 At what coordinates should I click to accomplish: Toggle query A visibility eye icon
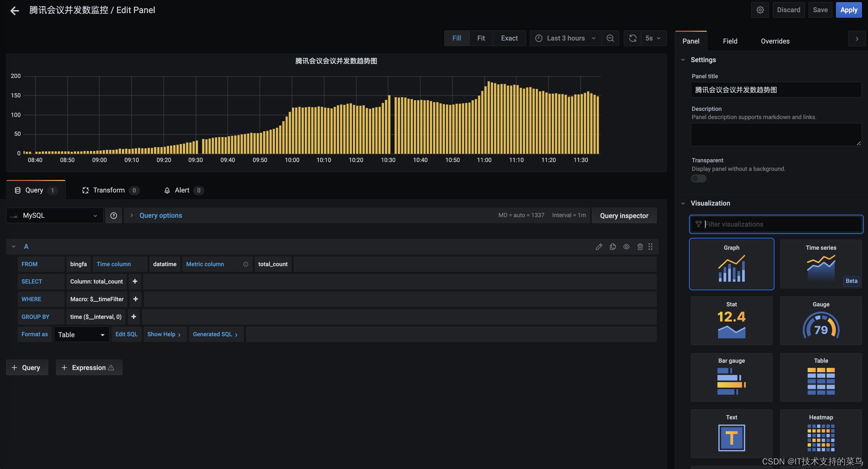626,247
